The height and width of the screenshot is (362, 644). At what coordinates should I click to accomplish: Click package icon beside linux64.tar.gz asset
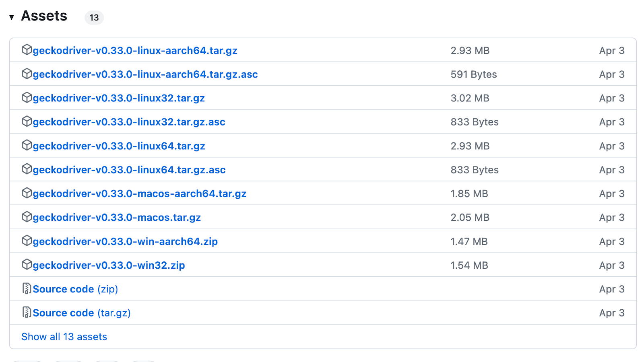click(27, 145)
